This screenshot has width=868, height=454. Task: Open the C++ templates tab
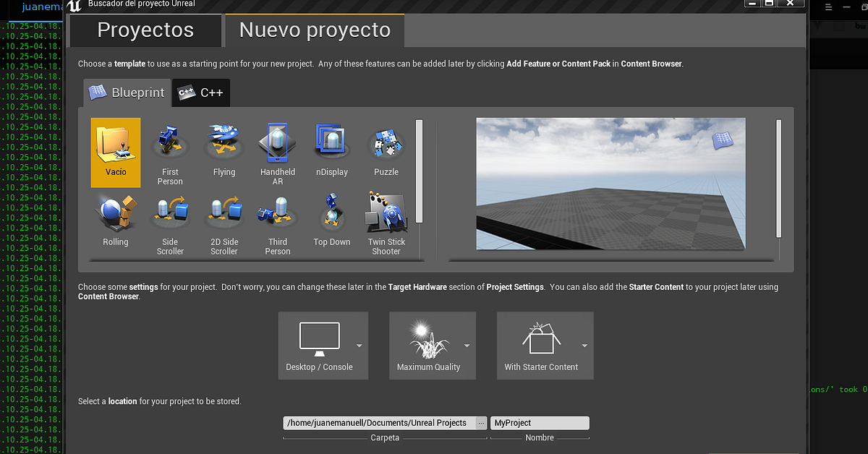tap(201, 93)
